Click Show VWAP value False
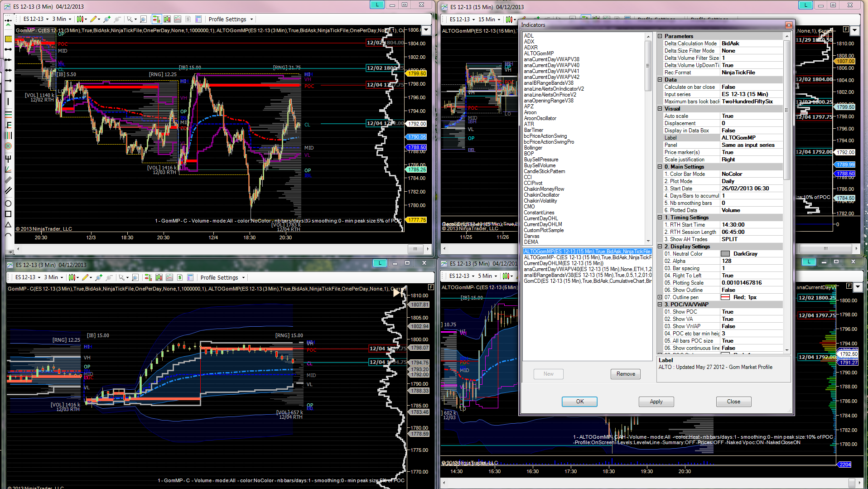Screen dimensions: 868x489 [x=751, y=326]
